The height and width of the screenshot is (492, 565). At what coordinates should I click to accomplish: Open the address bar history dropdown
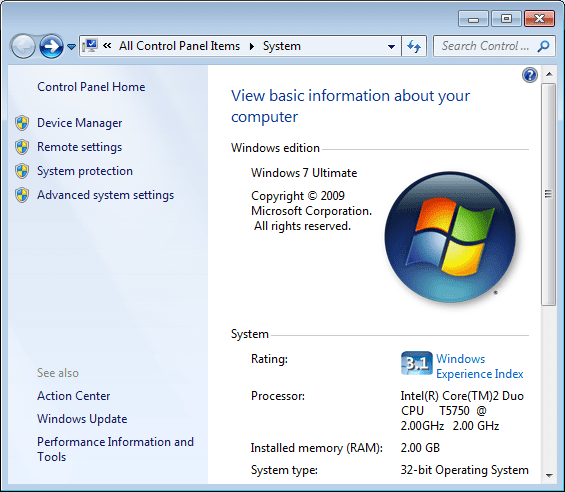[391, 46]
